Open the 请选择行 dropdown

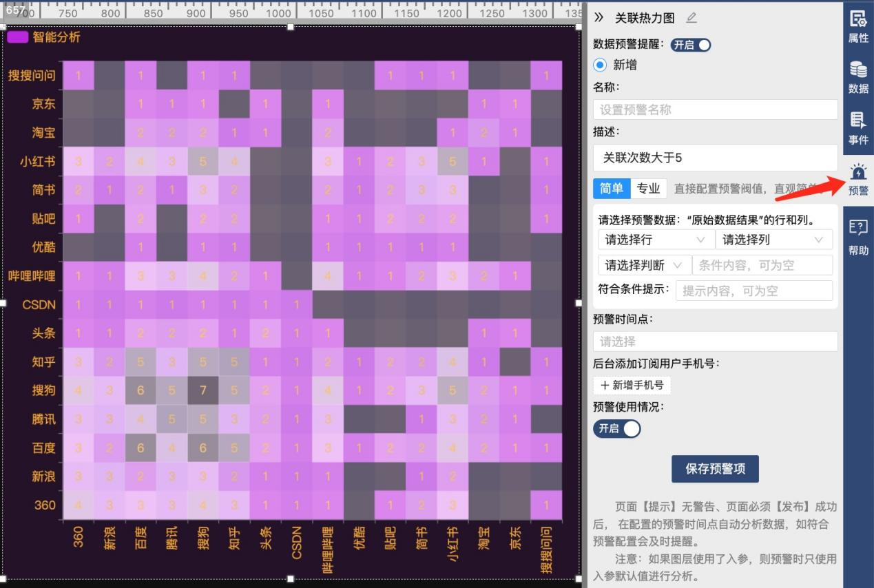(656, 240)
